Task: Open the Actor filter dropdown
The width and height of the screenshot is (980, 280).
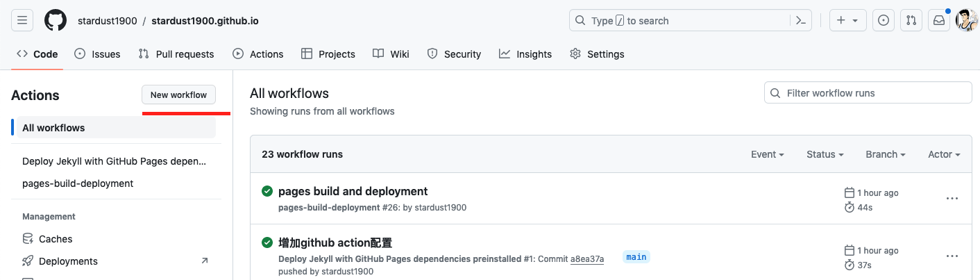Action: tap(944, 154)
